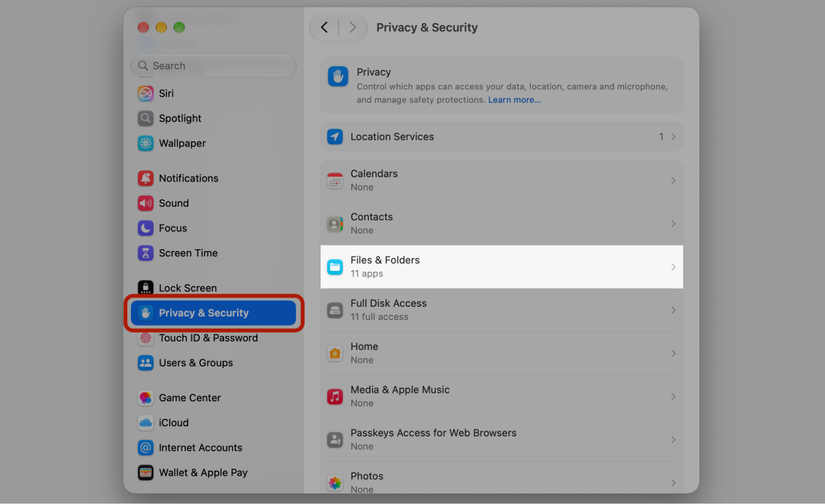Open Calendars row chevron
Screen dimensions: 825x504
[x=673, y=181]
